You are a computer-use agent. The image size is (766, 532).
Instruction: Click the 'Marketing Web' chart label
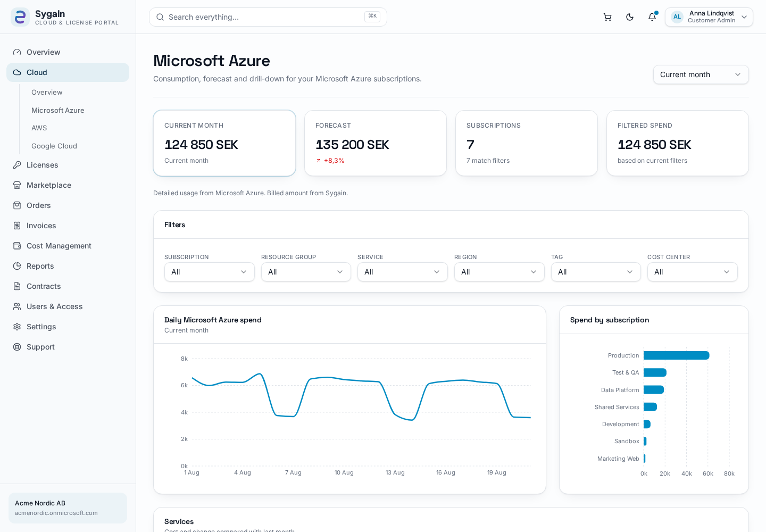(618, 459)
